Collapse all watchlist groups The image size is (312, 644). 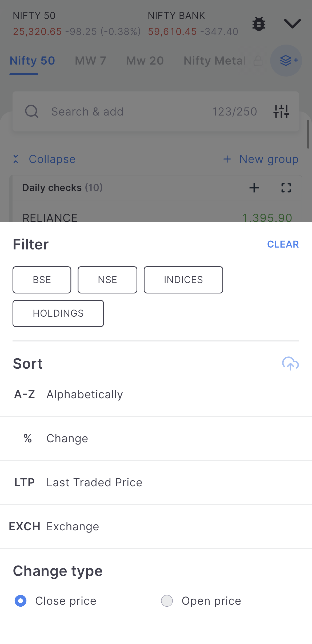point(45,159)
